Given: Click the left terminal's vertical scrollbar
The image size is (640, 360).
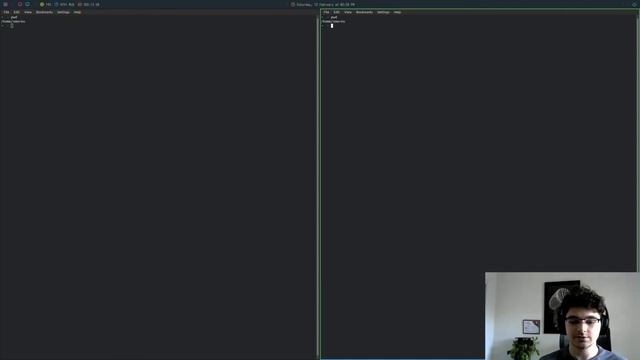Looking at the screenshot, I should (x=318, y=187).
